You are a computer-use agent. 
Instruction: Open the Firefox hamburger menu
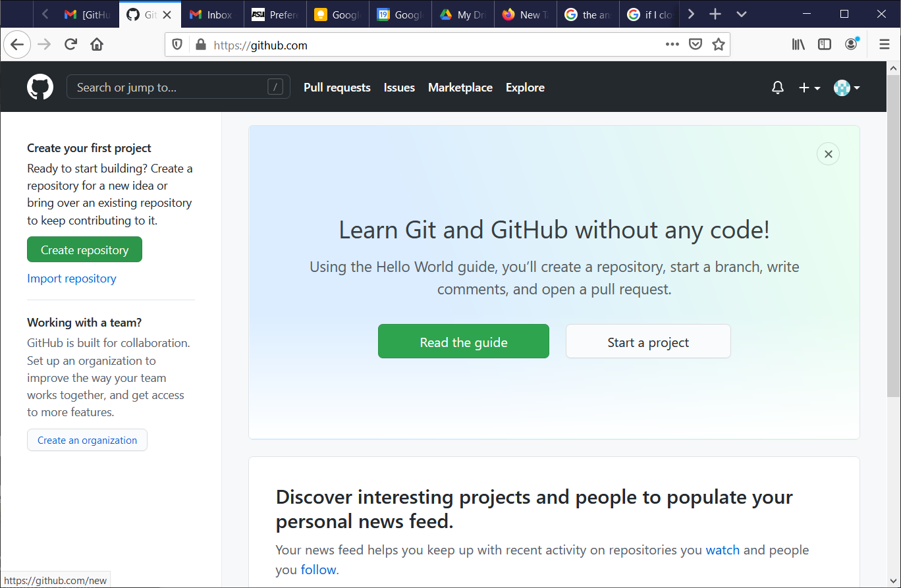885,44
